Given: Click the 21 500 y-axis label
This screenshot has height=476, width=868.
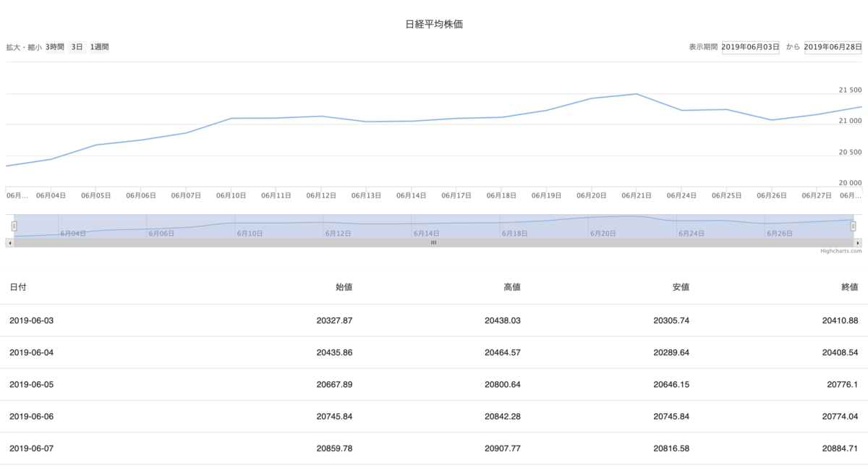Looking at the screenshot, I should (x=850, y=90).
